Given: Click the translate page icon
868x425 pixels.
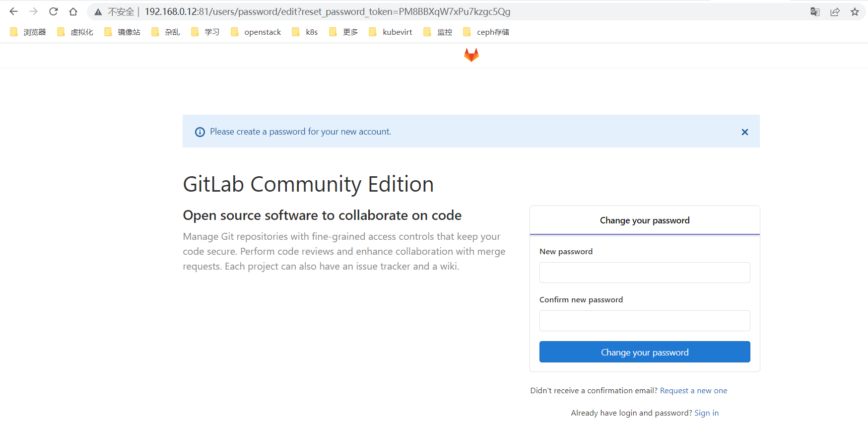Looking at the screenshot, I should coord(815,12).
